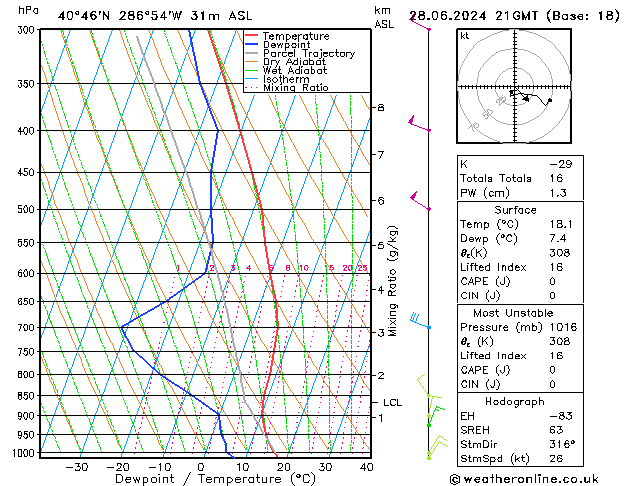Click the Dry Adiabat legend entry

286,62
